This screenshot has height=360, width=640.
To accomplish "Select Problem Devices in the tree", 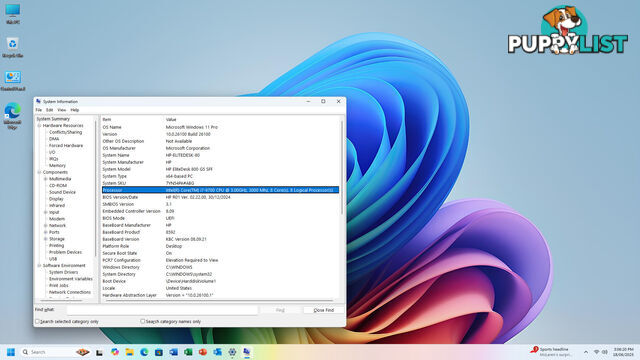I will [65, 252].
